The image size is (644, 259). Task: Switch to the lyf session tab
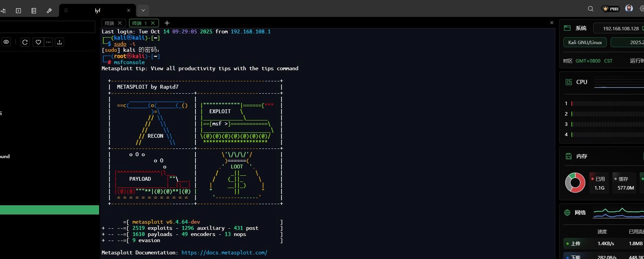tap(98, 11)
